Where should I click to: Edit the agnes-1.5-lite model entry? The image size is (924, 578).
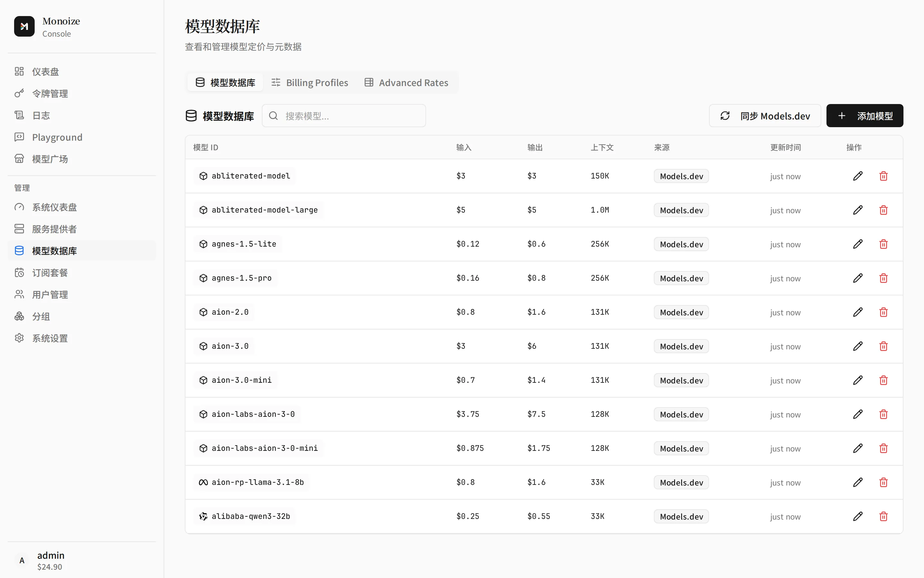tap(858, 244)
